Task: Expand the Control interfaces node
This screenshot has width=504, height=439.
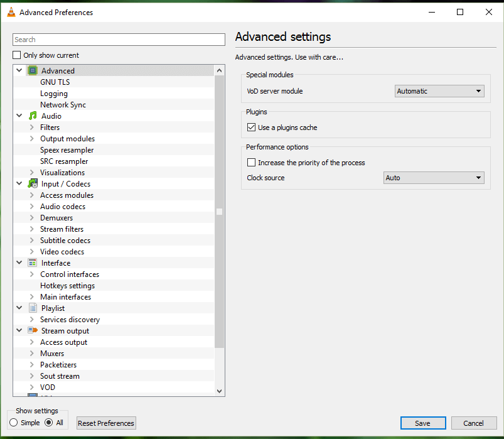Action: [31, 274]
